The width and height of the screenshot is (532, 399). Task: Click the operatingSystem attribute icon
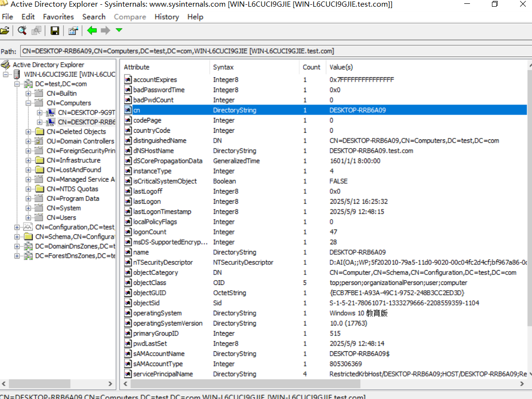tap(128, 313)
